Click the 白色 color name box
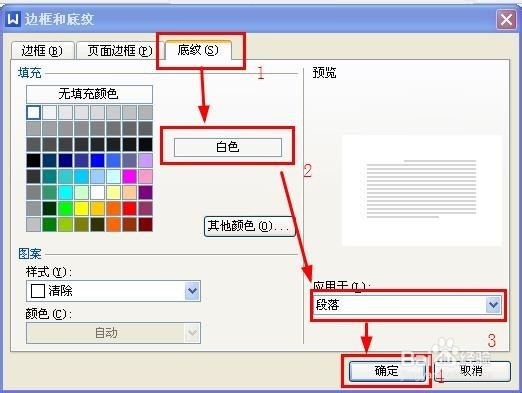522x393 pixels. pos(228,147)
